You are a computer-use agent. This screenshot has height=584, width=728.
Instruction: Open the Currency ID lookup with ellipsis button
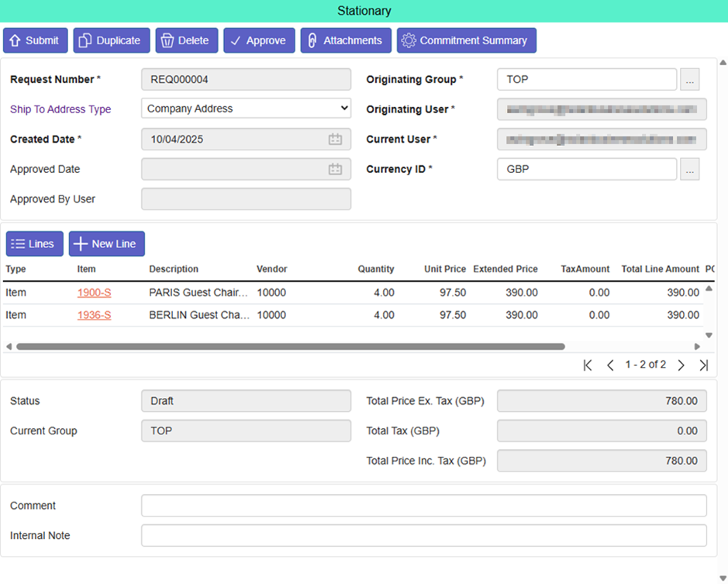coord(689,169)
